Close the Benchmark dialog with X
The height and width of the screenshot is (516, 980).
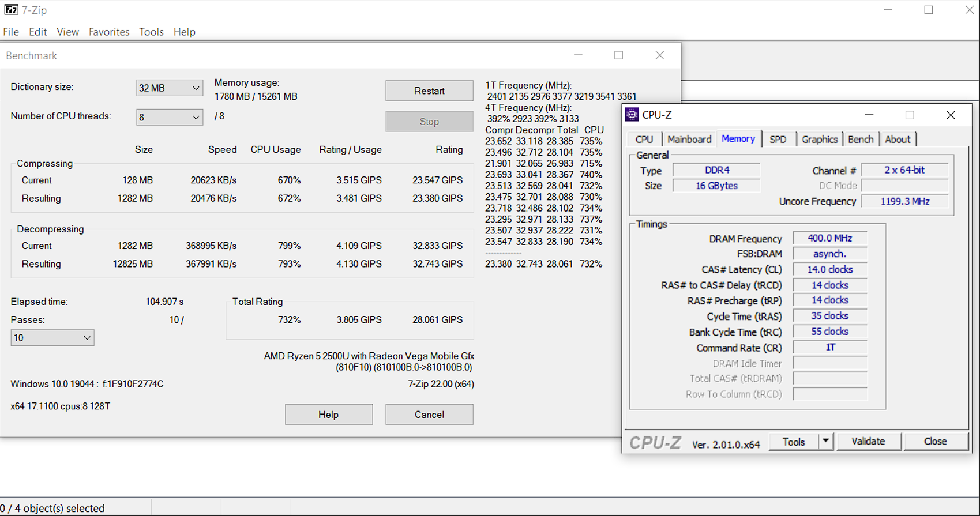click(x=660, y=55)
